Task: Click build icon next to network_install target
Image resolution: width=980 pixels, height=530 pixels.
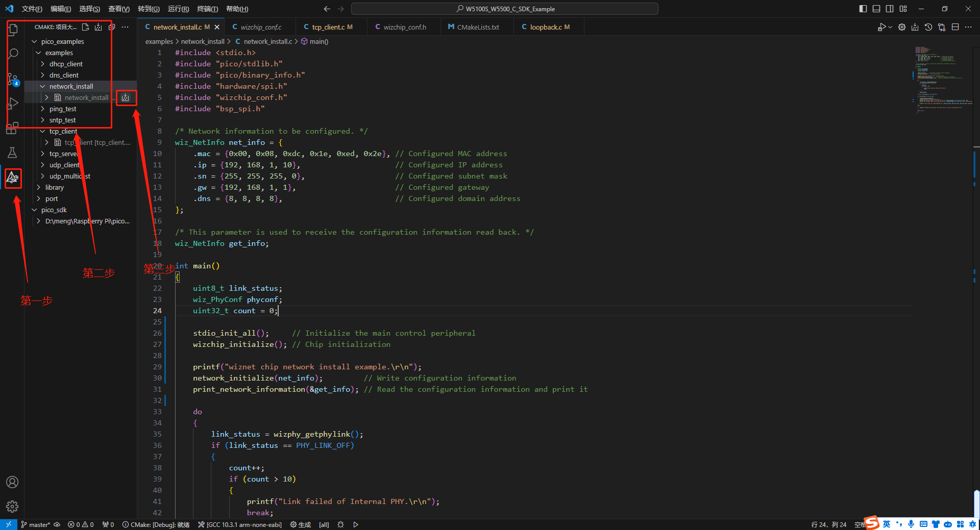Action: [126, 97]
